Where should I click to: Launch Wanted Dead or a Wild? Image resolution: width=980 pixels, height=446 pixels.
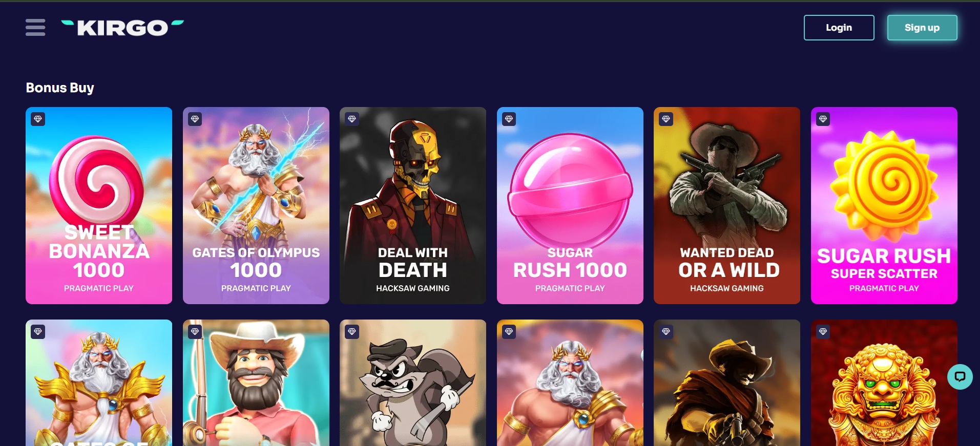click(727, 205)
